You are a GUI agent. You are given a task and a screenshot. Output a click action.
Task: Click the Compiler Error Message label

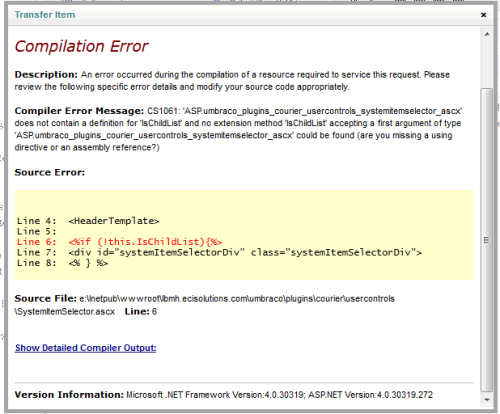79,111
